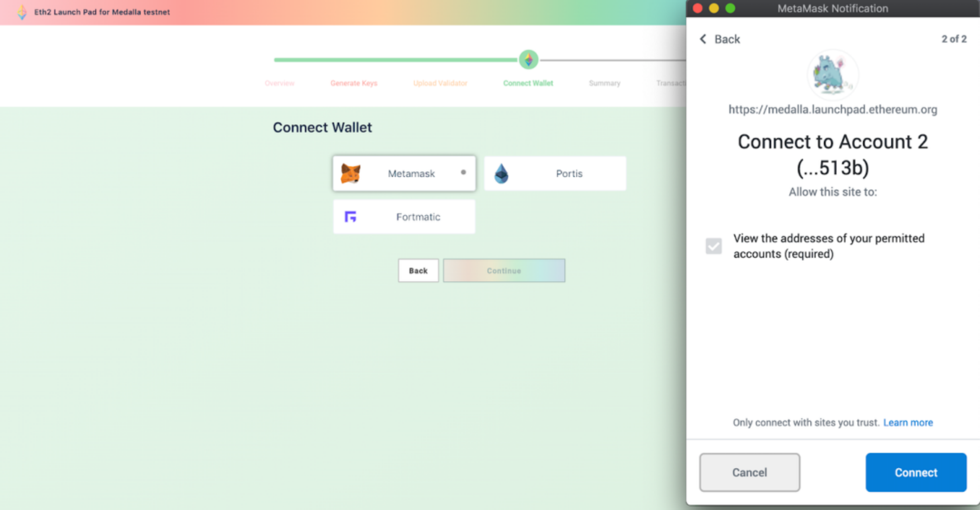Open the Summary step
This screenshot has height=510, width=980.
tap(604, 83)
